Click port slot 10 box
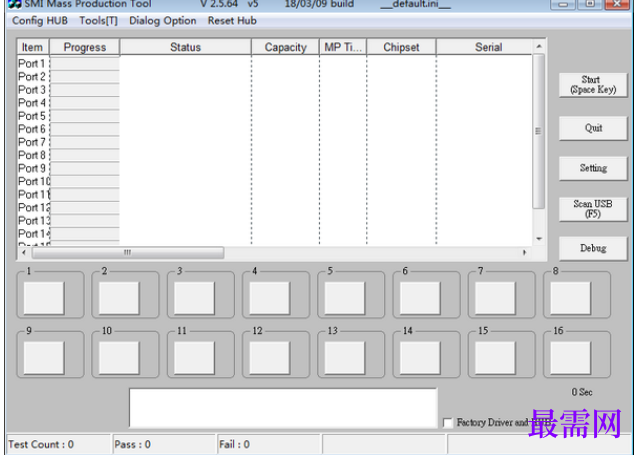Screen dimensions: 640x455 (x=119, y=358)
